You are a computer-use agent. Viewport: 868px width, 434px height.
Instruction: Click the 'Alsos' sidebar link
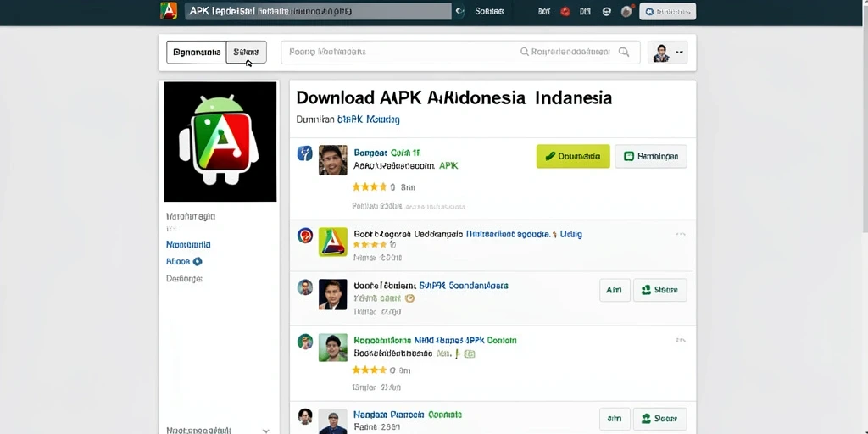pyautogui.click(x=178, y=261)
